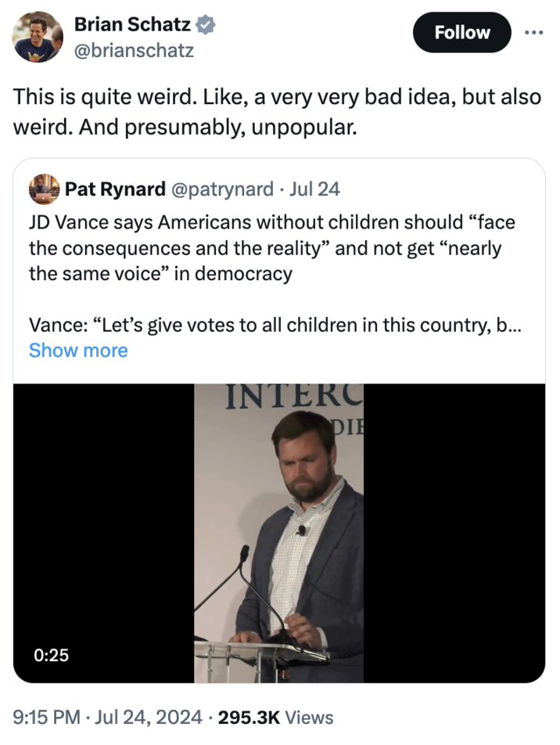
Task: Open the @patrynard handle link
Action: tap(222, 189)
